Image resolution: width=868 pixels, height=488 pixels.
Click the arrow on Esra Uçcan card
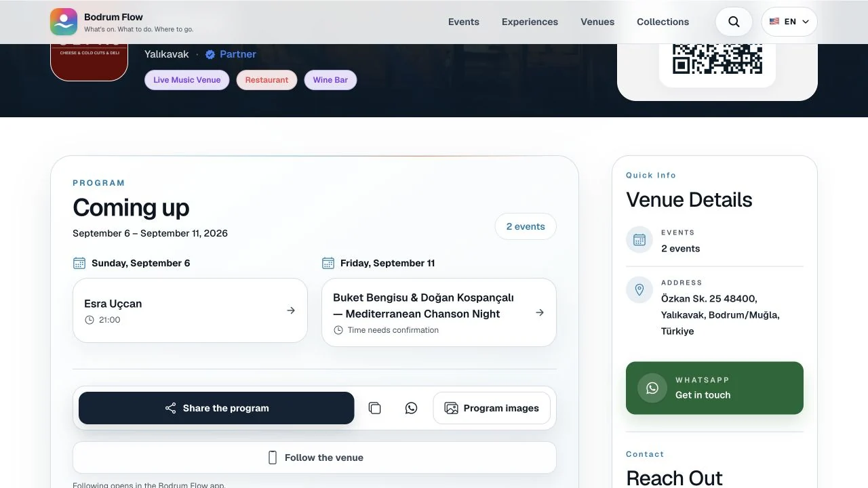291,310
